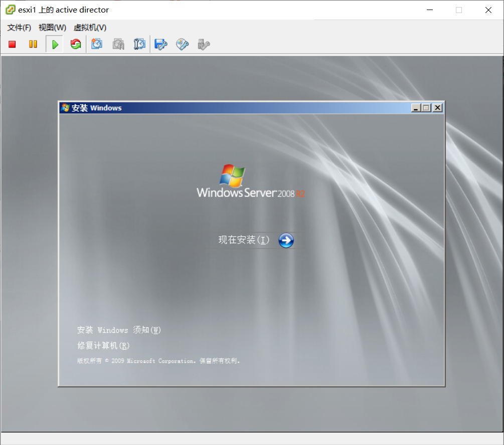Revert to the current snapshot icon
Screen dimensions: 504x445
click(118, 44)
